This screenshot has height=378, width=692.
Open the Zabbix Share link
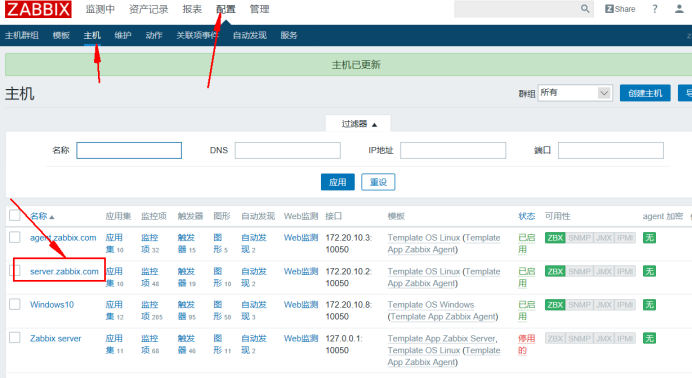pos(620,9)
